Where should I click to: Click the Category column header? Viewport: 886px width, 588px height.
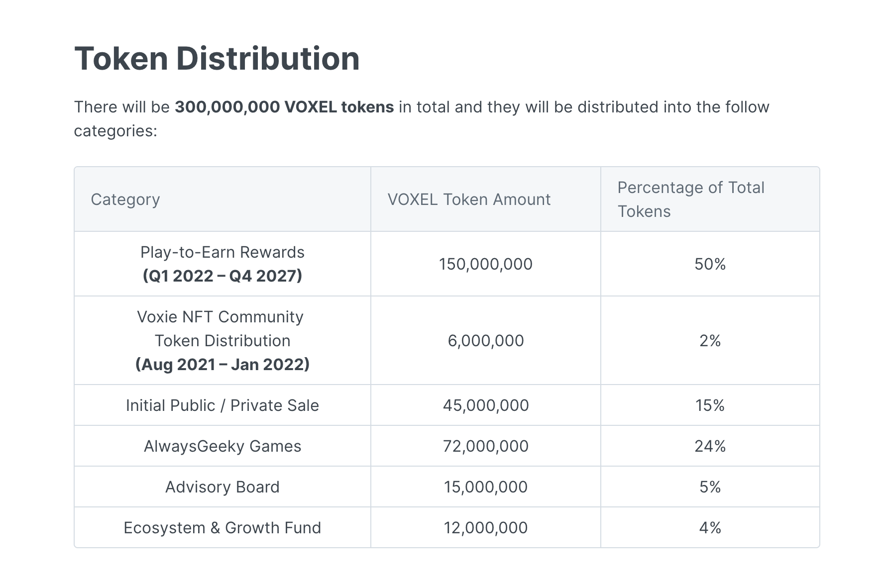pos(125,199)
